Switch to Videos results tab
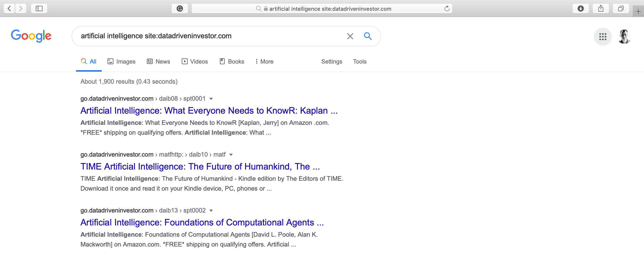The height and width of the screenshot is (255, 644). tap(195, 62)
